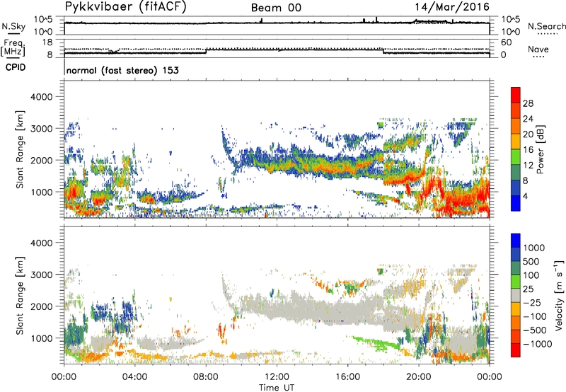Select the "Beam 00" heading
The image size is (566, 392).
tap(276, 8)
